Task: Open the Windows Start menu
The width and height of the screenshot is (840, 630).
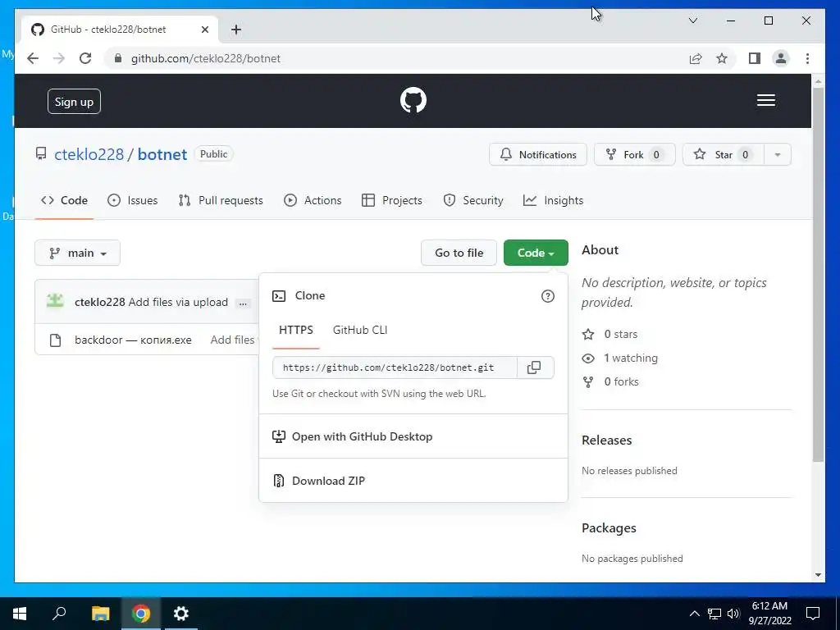Action: coord(20,614)
